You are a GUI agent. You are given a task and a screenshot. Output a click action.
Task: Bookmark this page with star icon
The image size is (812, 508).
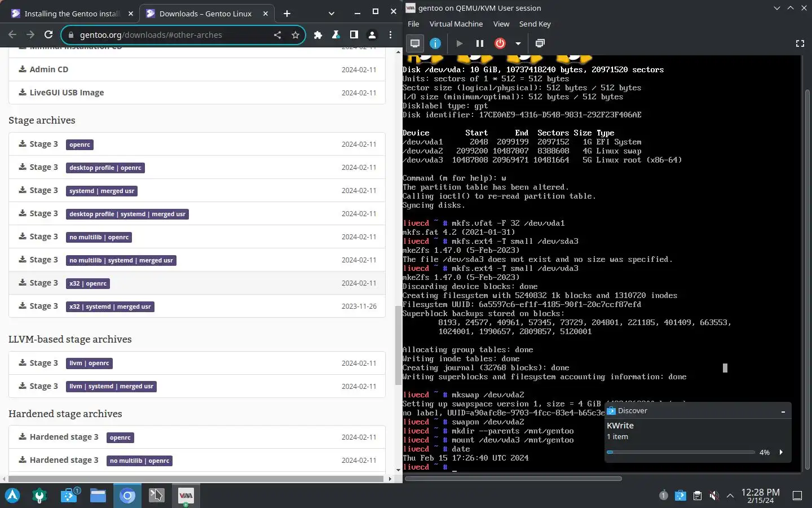tap(295, 35)
